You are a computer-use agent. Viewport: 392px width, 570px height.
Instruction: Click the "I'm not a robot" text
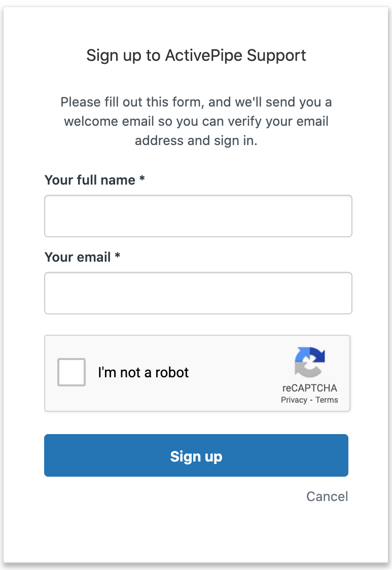pyautogui.click(x=144, y=372)
